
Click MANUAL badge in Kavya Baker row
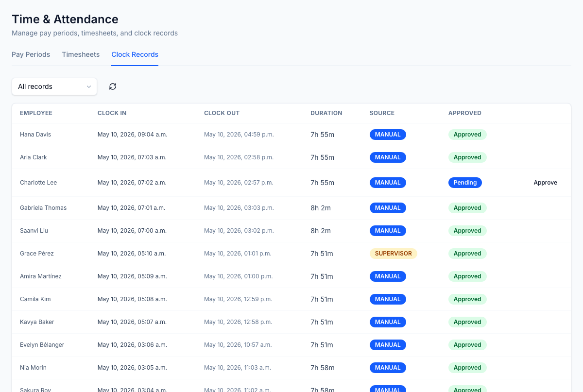[x=388, y=322]
